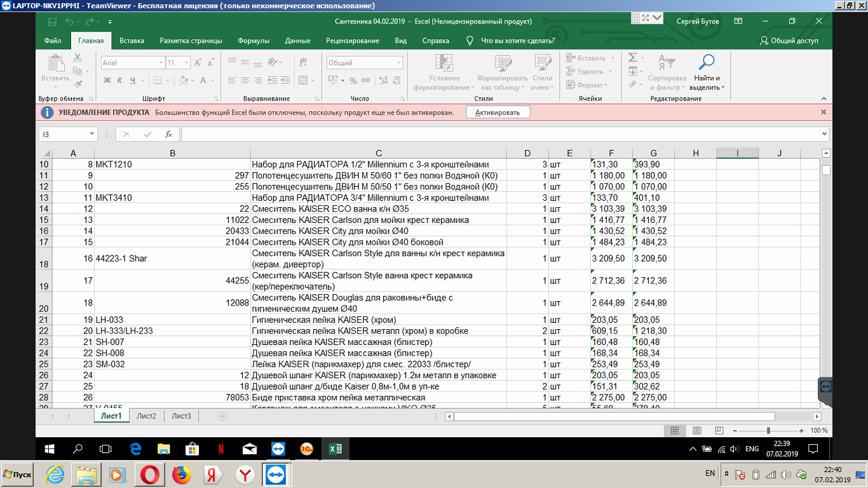Open the Лист3 sheet tab
Viewport: 868px width, 488px height.
[x=181, y=416]
